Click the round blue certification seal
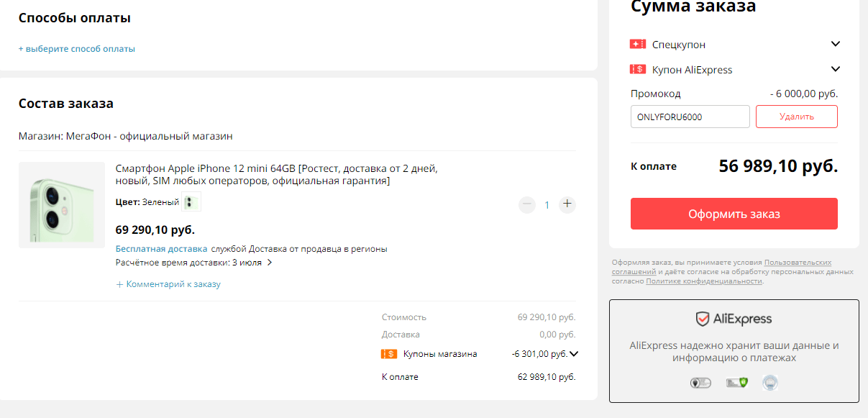 [770, 383]
